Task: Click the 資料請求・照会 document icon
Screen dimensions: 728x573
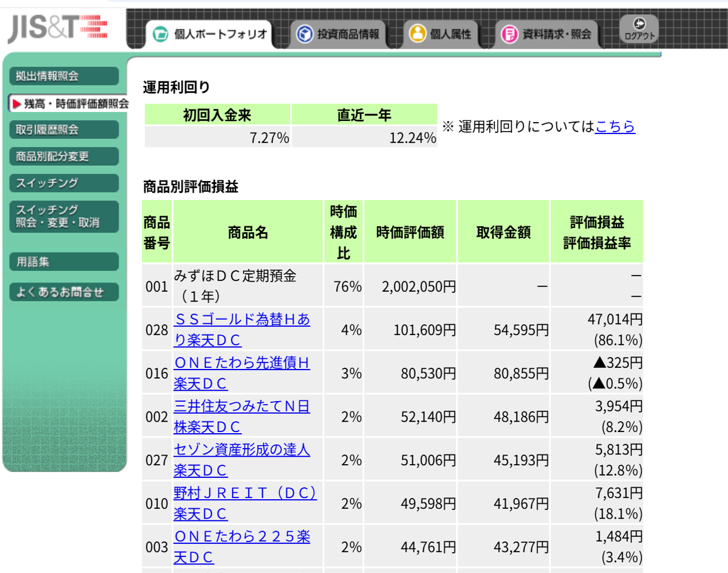Action: [509, 34]
